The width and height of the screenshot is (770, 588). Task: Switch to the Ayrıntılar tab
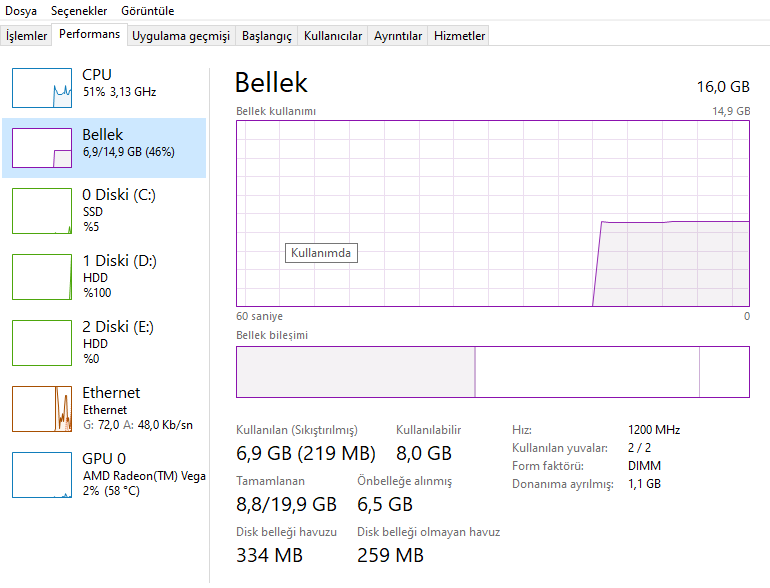tap(398, 36)
